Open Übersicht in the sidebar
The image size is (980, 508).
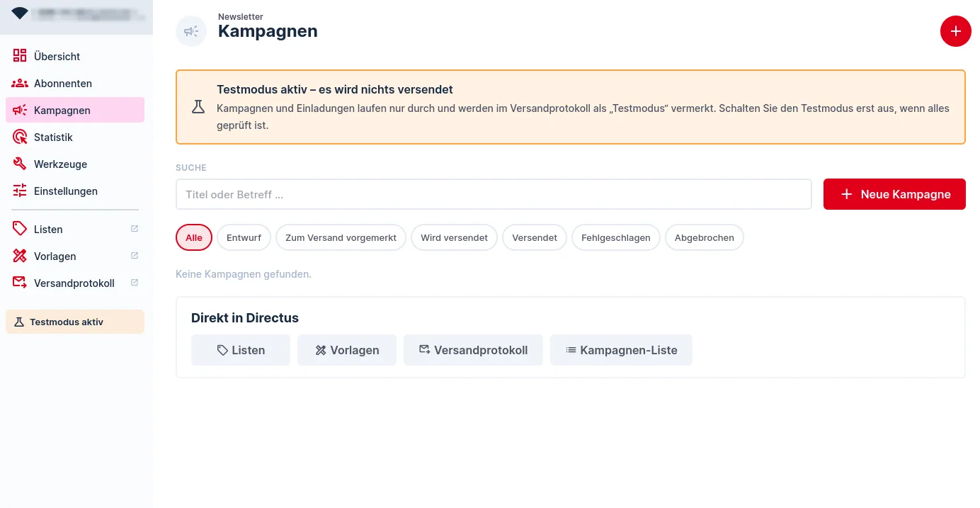click(x=75, y=56)
